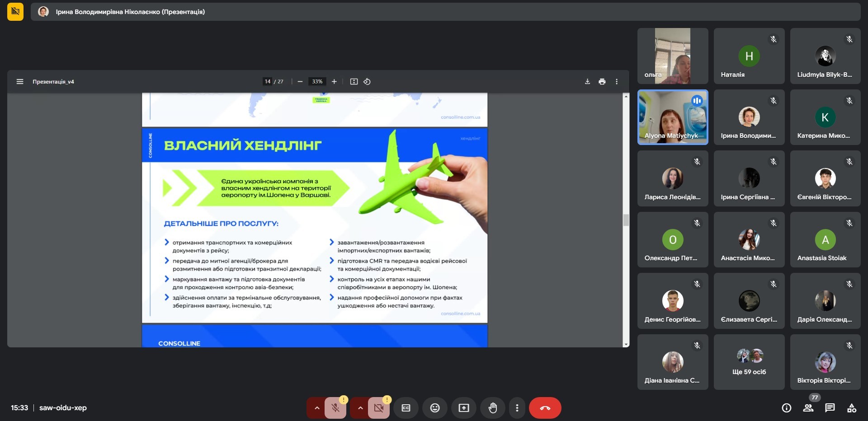Click the ВЛАСНИЙ ХЕНДЛІНГ slide heading

[243, 145]
